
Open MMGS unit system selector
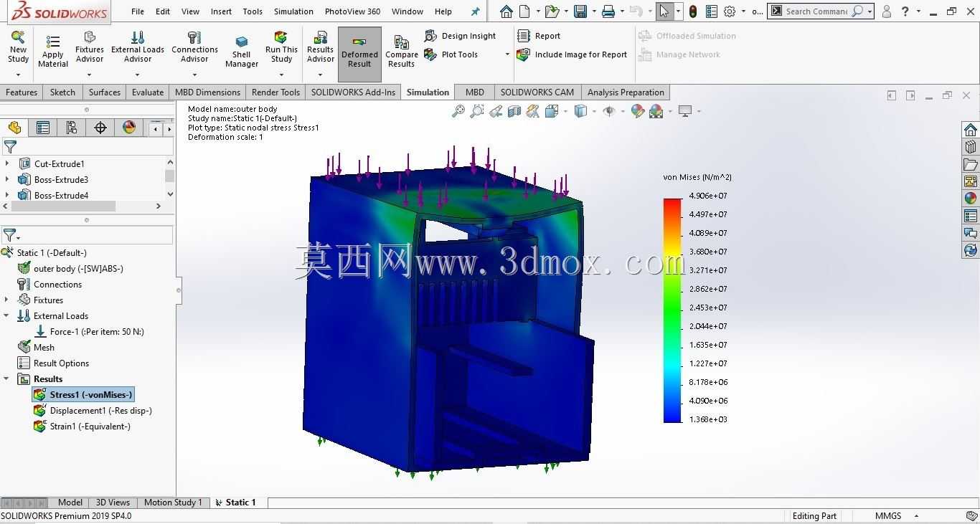pyautogui.click(x=897, y=515)
